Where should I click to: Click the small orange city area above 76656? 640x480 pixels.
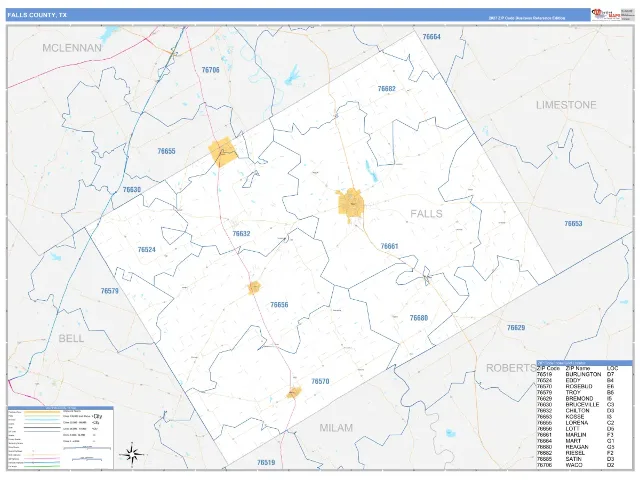pos(254,288)
